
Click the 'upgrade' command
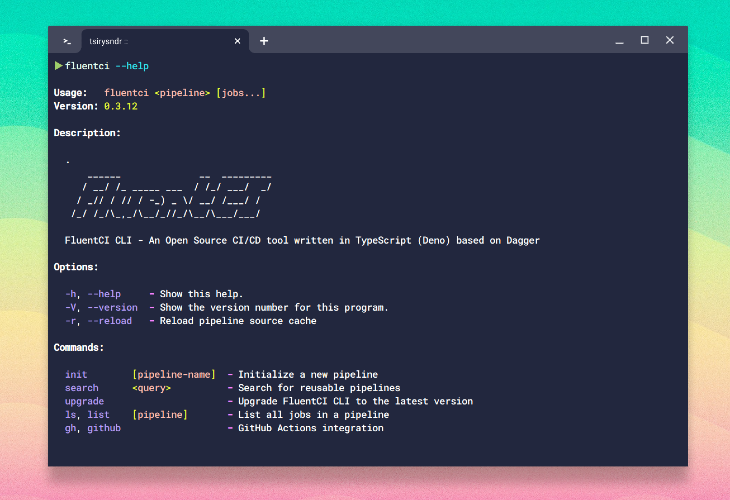point(84,401)
